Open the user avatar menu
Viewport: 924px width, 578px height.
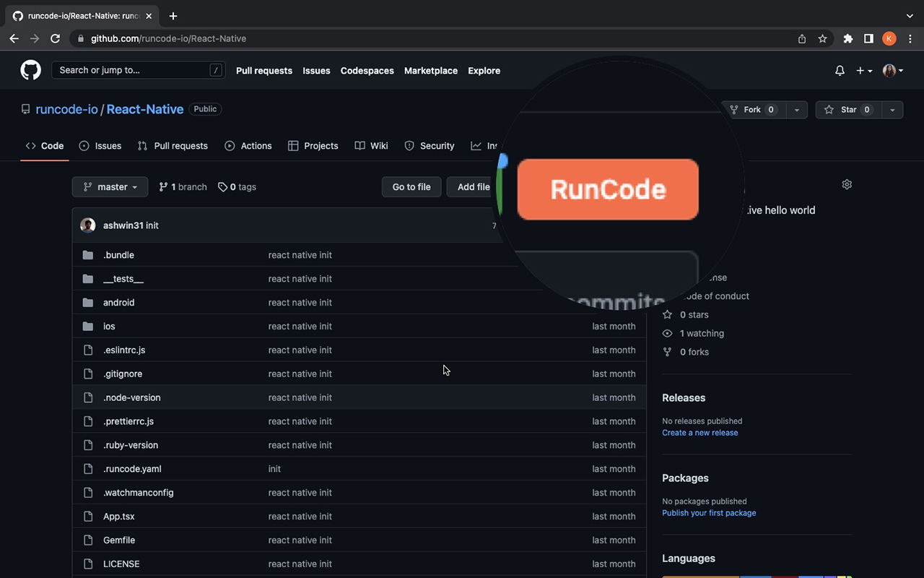(x=893, y=71)
